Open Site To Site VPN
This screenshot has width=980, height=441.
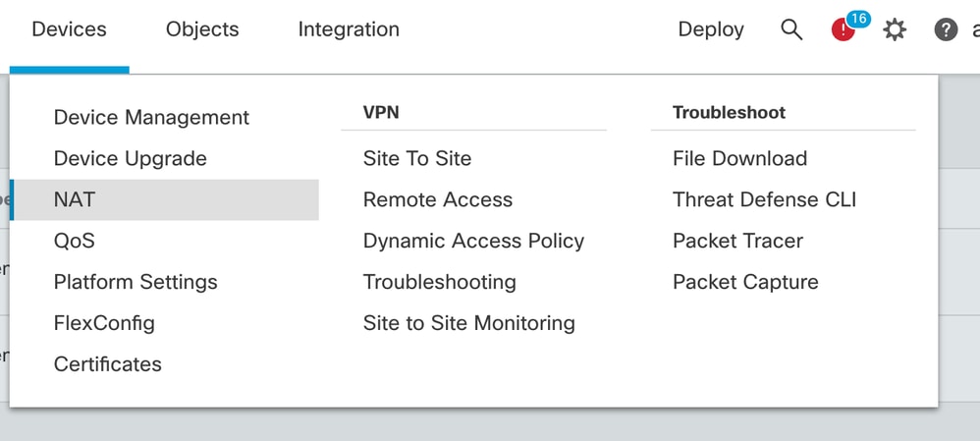(417, 159)
